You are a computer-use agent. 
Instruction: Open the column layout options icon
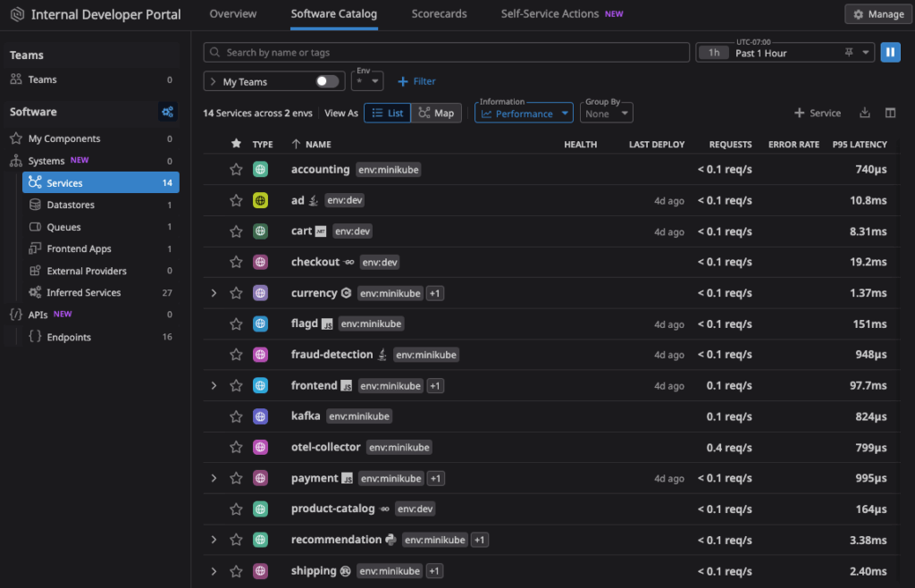890,113
